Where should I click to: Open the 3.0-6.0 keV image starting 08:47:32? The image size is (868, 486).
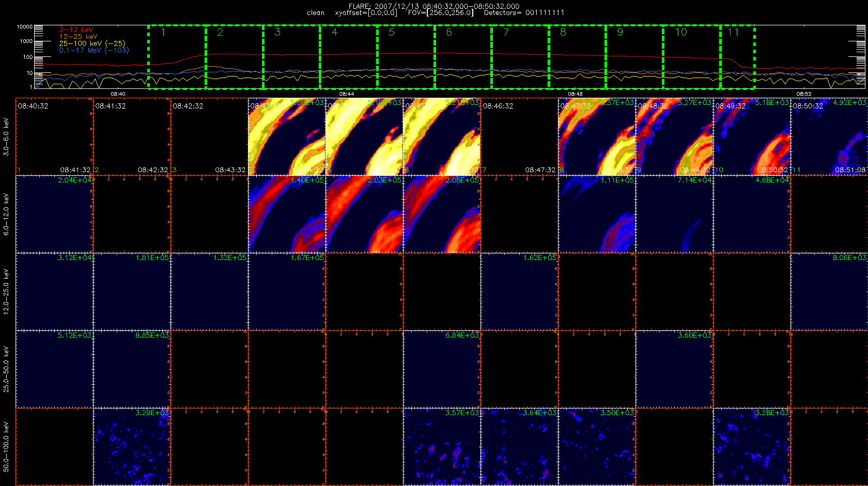pos(597,136)
